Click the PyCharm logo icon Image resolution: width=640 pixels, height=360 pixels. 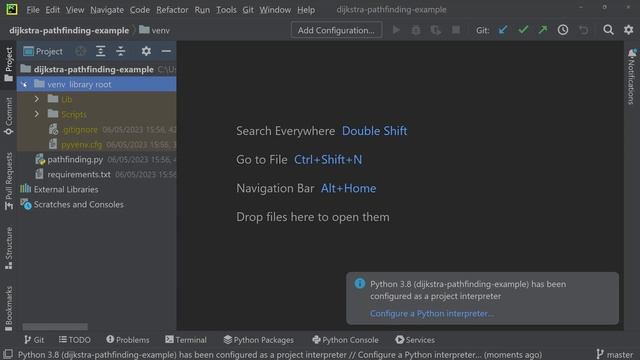coord(12,9)
